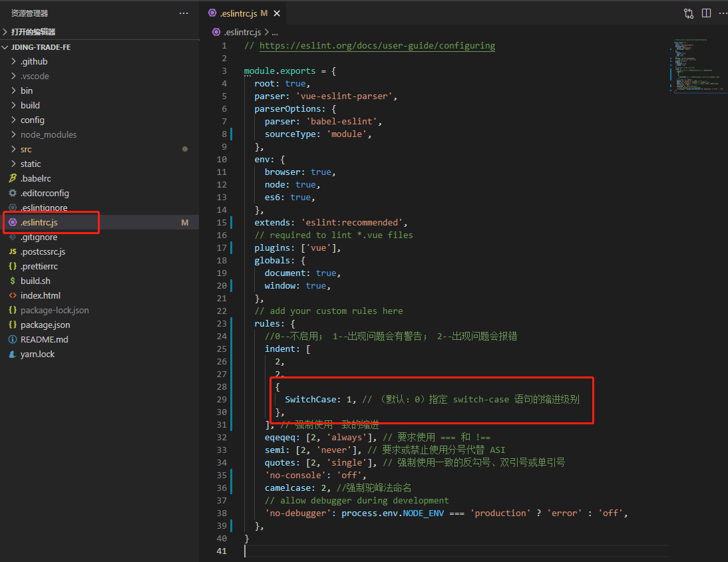Click the Open Changes icon in the editor toolbar
Viewport: 728px width, 562px height.
[688, 13]
